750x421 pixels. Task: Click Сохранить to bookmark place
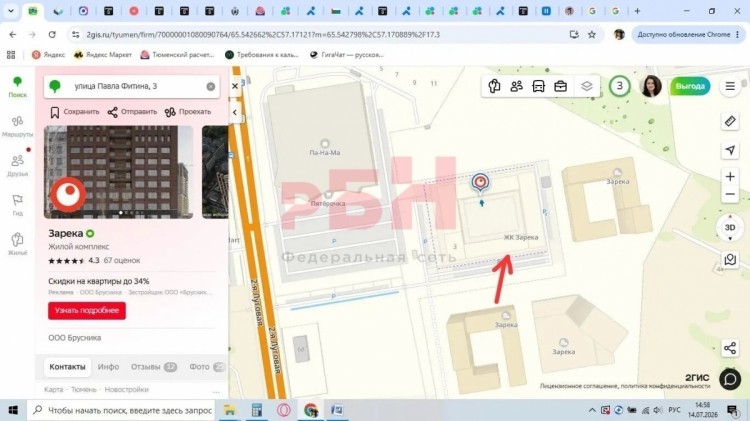pyautogui.click(x=75, y=112)
